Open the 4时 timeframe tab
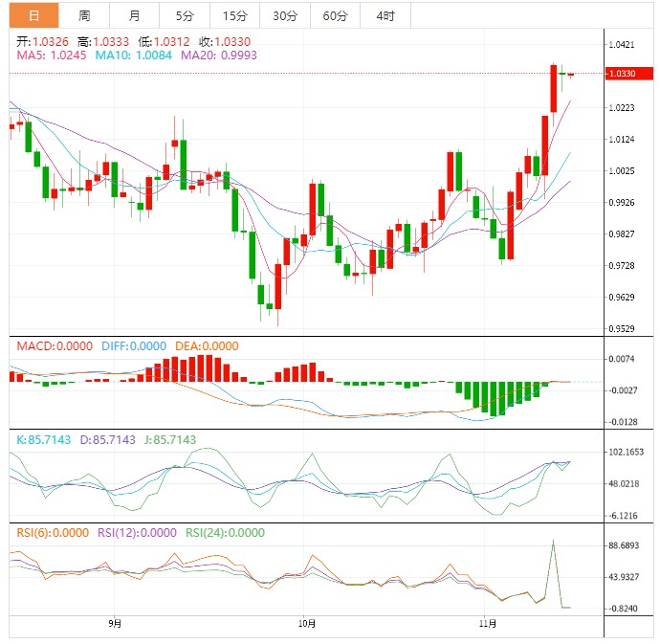 pos(385,15)
